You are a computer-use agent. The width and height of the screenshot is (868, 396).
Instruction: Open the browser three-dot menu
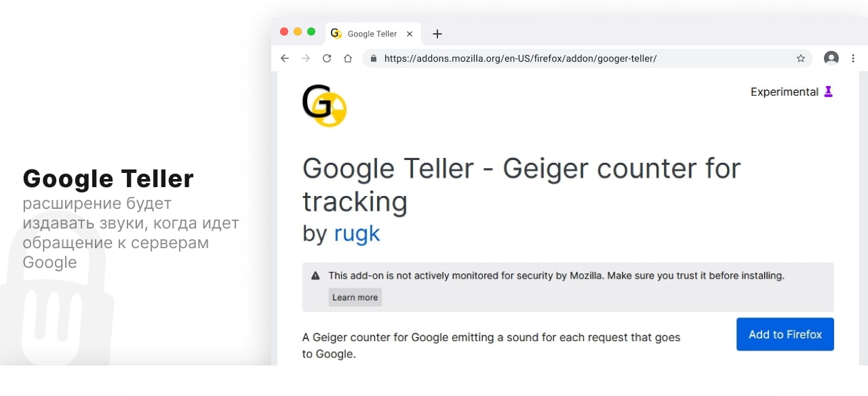[x=853, y=58]
